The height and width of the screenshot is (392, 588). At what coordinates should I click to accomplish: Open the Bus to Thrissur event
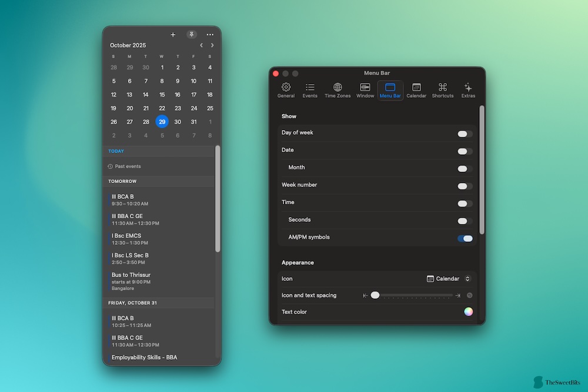pos(131,275)
